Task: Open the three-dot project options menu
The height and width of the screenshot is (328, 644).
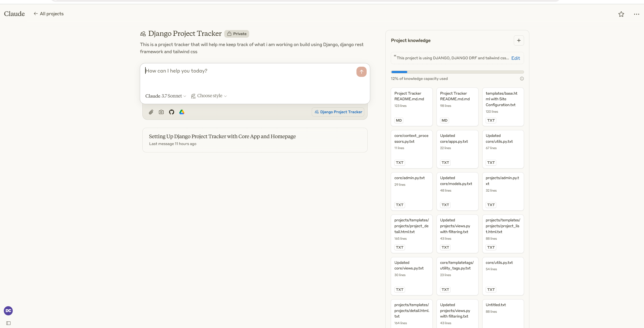Action: 636,14
